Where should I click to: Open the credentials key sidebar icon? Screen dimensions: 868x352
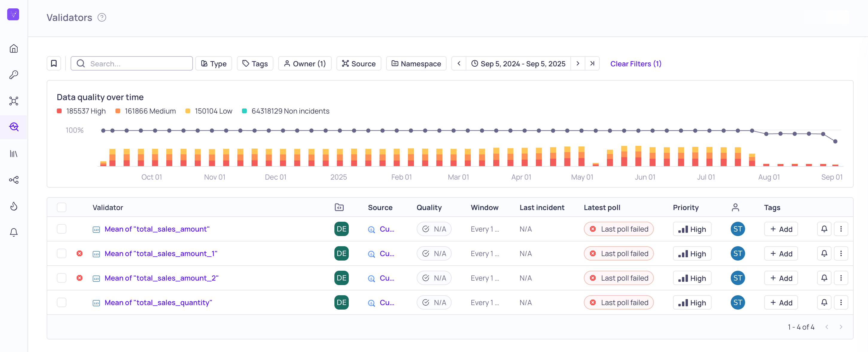click(13, 75)
